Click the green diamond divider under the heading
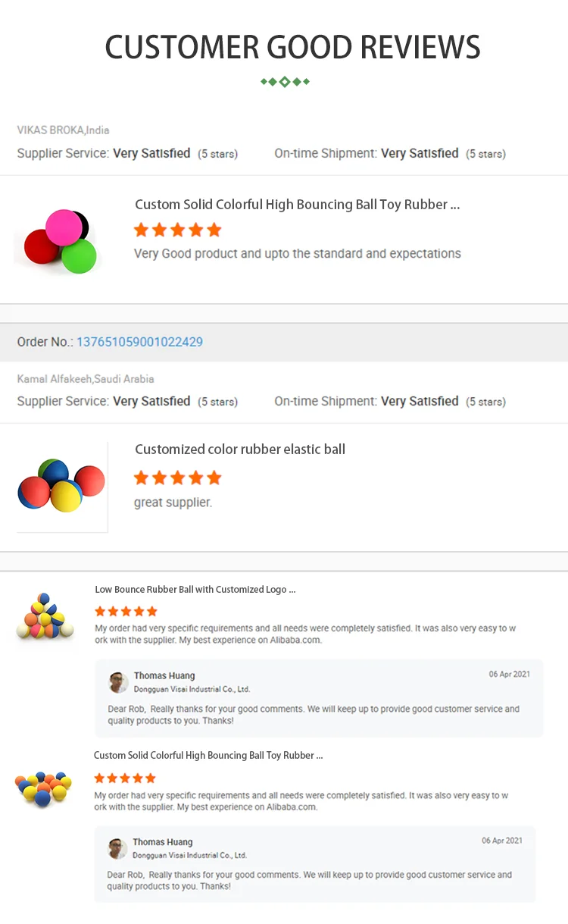The image size is (568, 924). coord(285,82)
